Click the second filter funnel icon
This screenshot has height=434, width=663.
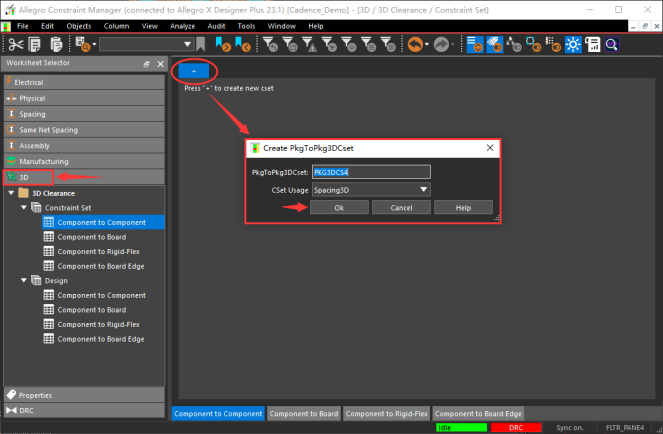click(x=290, y=44)
